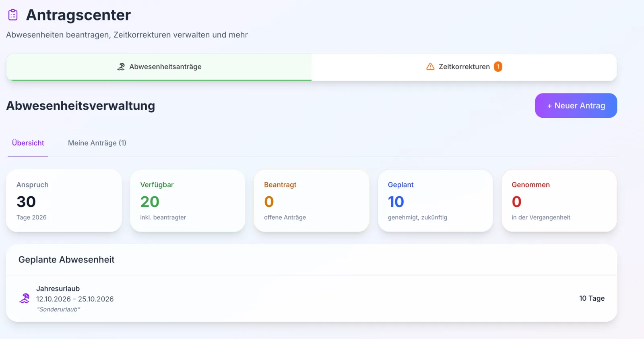This screenshot has width=644, height=339.
Task: Click the date range 12.10.2026 - 25.10.2026
Action: tap(75, 299)
